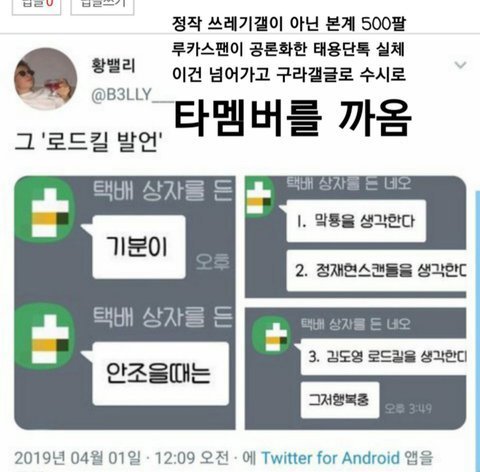Click pixelated avatar beside 김도영 로드킬 message
Screen dimensions: 480x472
272,335
